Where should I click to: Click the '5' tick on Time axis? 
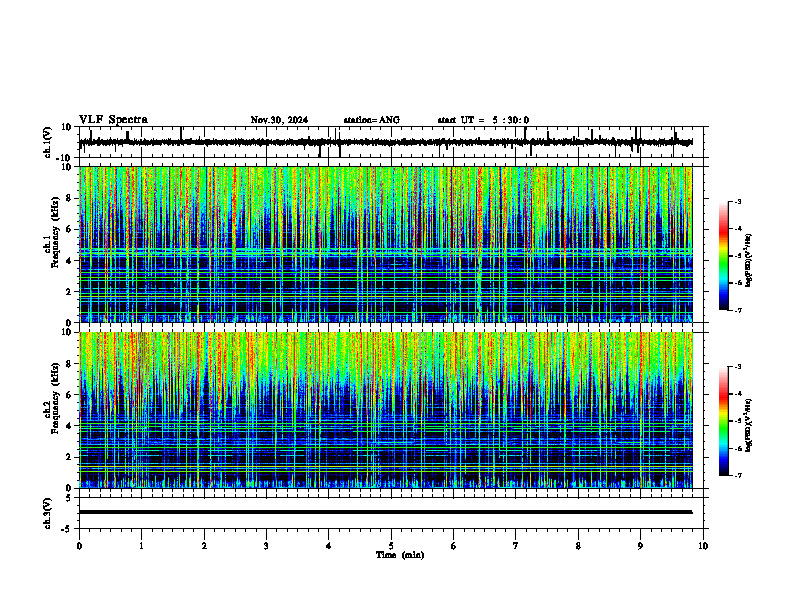391,546
